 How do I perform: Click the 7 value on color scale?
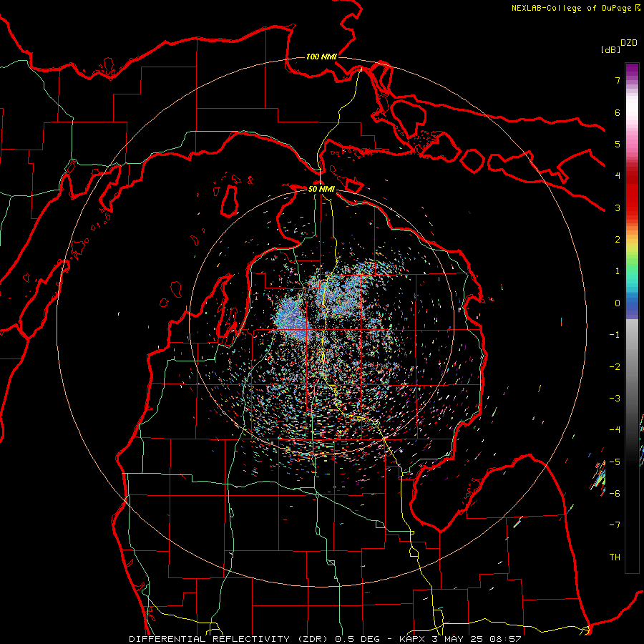coord(618,80)
